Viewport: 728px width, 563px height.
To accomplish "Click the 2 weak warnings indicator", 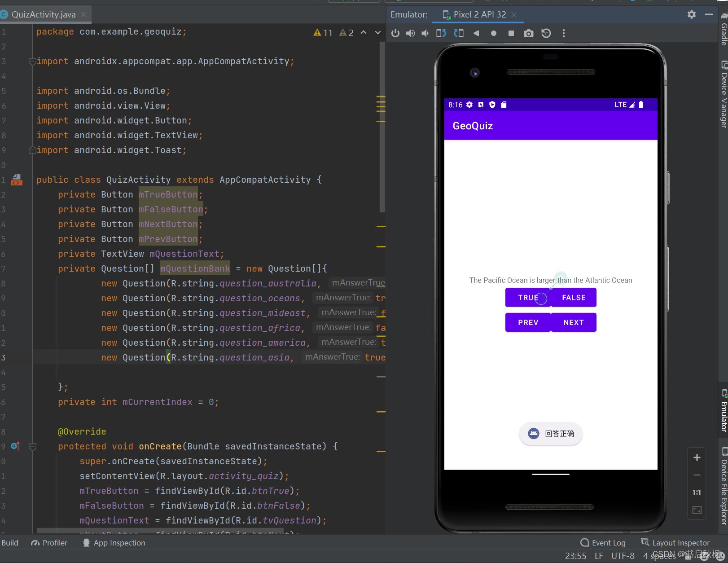I will pyautogui.click(x=346, y=32).
